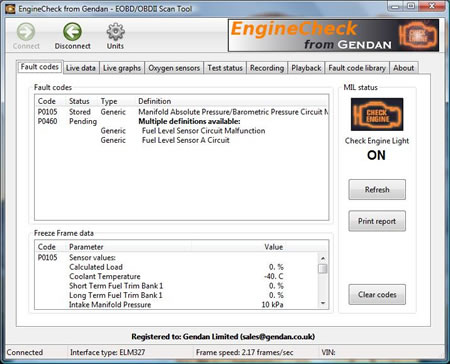The height and width of the screenshot is (364, 450).
Task: Close the EngineCheck window
Action: (x=432, y=6)
